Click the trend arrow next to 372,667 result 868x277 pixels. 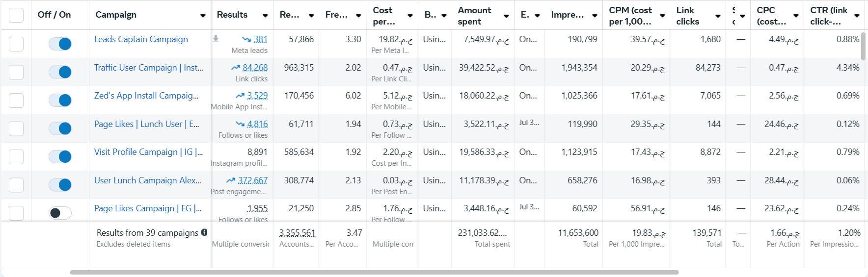[231, 180]
